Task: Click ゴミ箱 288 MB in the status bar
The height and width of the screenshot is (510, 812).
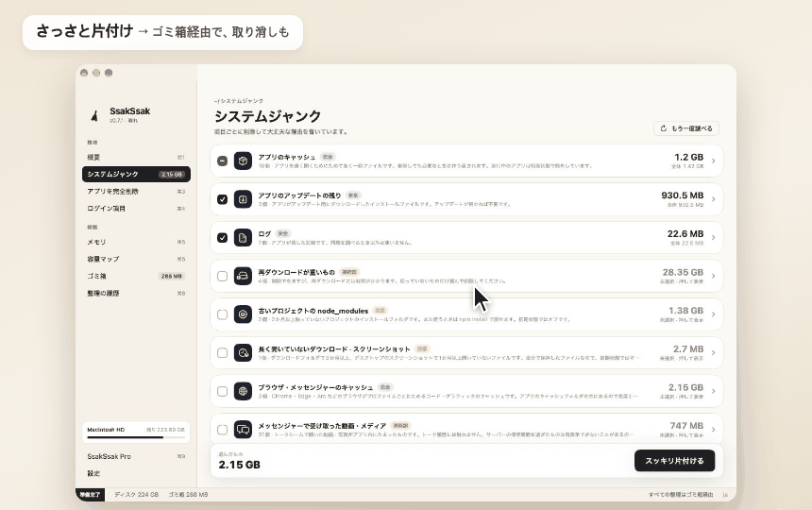Action: point(188,495)
